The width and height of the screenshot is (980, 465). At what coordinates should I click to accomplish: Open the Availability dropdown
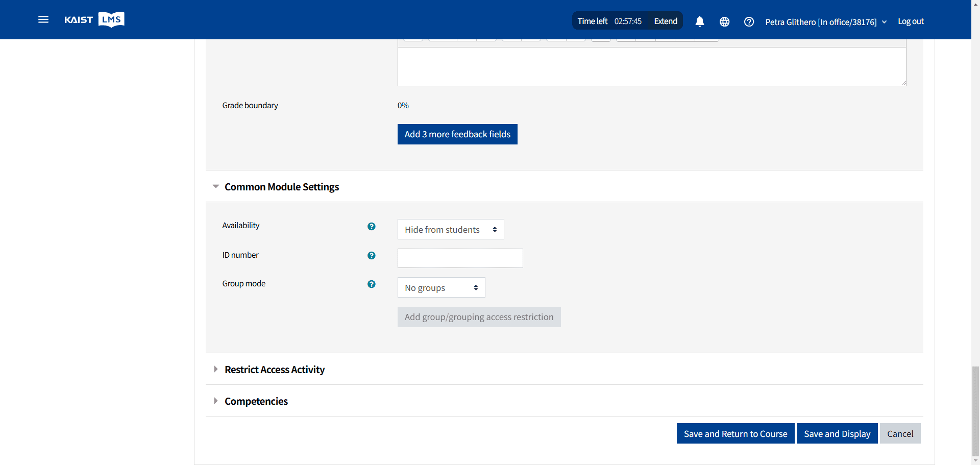click(451, 229)
